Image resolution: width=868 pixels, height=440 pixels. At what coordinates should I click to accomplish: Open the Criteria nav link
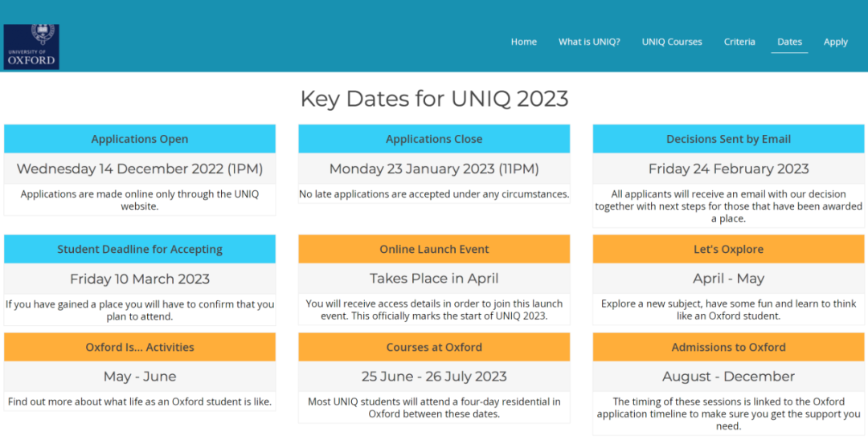pos(739,42)
